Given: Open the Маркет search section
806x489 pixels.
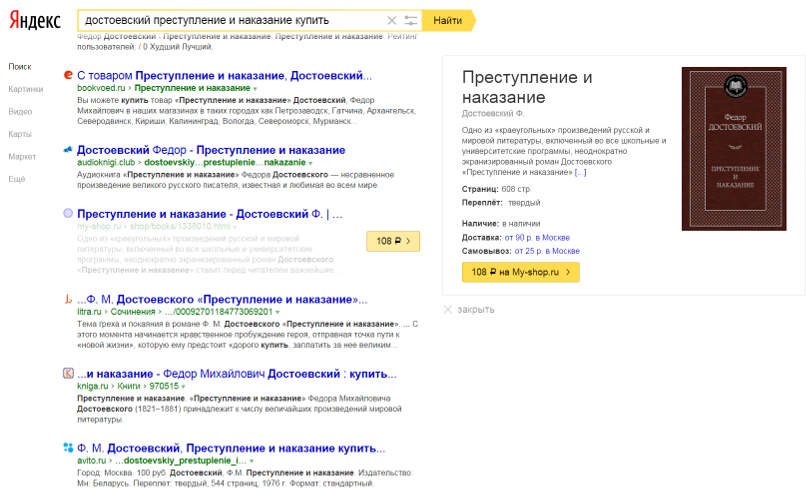Looking at the screenshot, I should pos(22,156).
